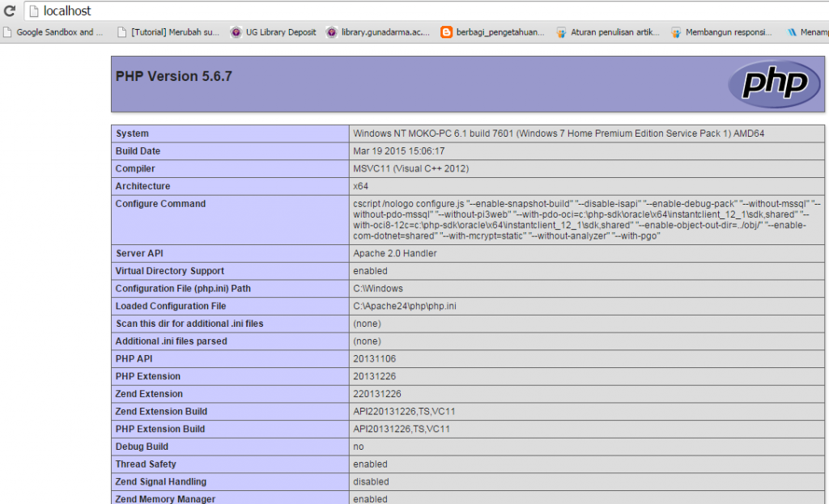Click the UG Library Deposit bookmark favicon
This screenshot has height=504, width=829.
pos(235,33)
